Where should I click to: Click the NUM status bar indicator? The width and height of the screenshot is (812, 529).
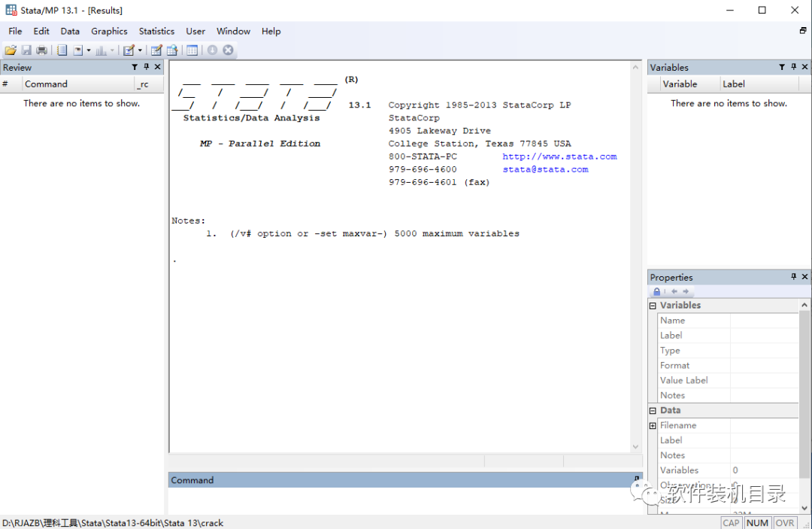click(x=757, y=523)
